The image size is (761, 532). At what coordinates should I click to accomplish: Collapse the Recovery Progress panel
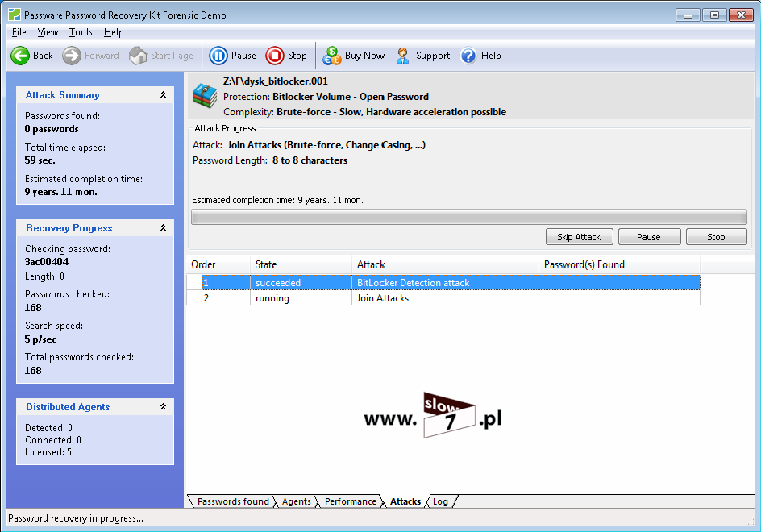(x=163, y=227)
